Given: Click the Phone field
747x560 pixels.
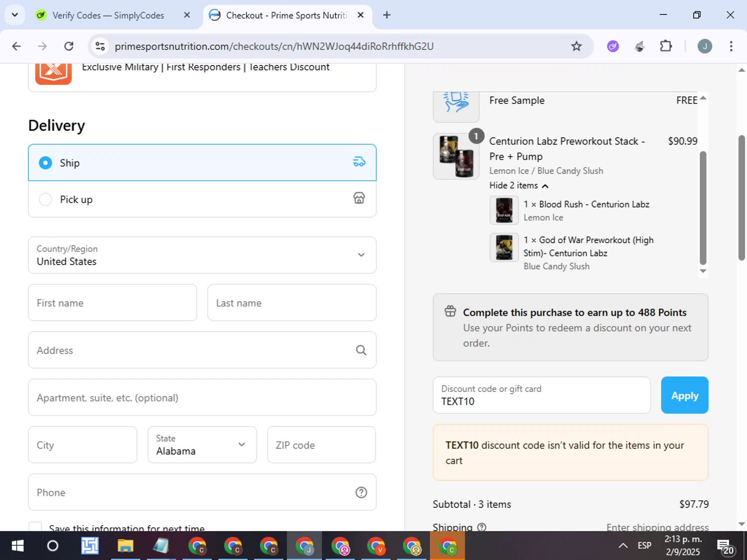Looking at the screenshot, I should coord(202,492).
